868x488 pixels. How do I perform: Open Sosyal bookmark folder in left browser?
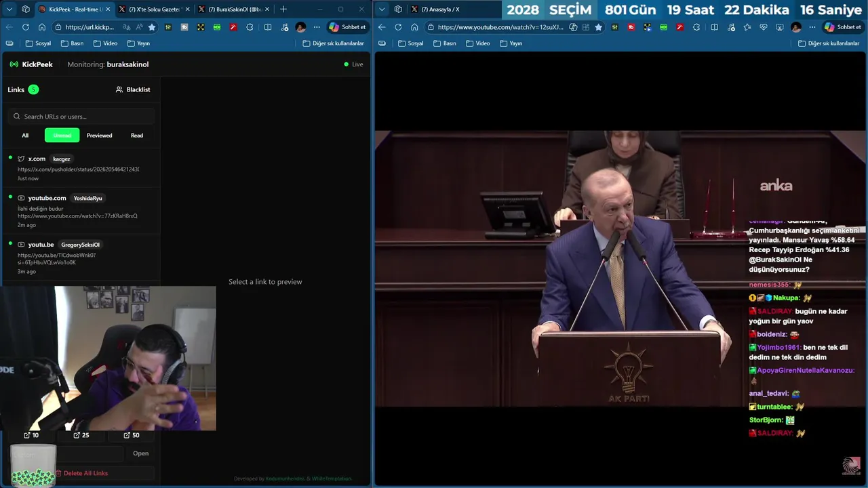pos(38,43)
